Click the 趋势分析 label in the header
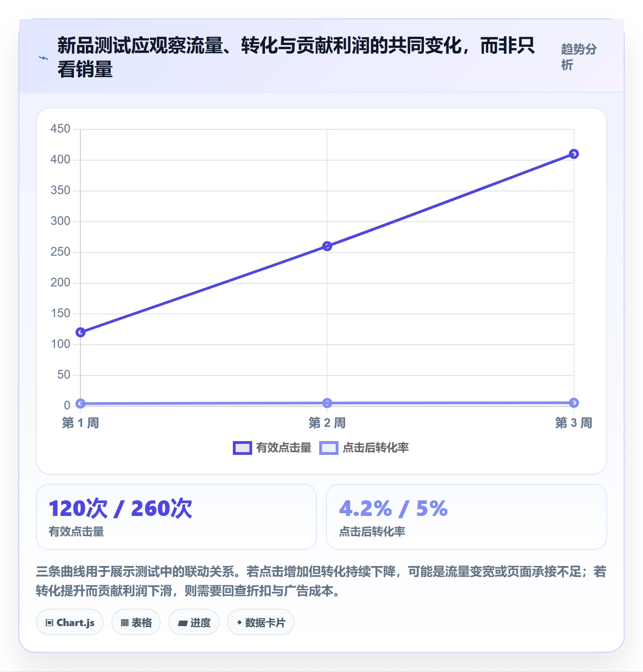 tap(579, 57)
